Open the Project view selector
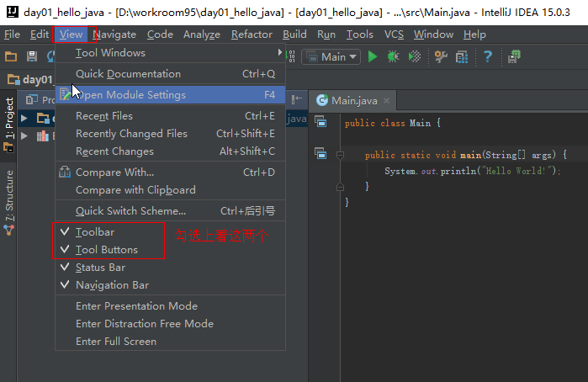This screenshot has height=382, width=588. click(40, 99)
